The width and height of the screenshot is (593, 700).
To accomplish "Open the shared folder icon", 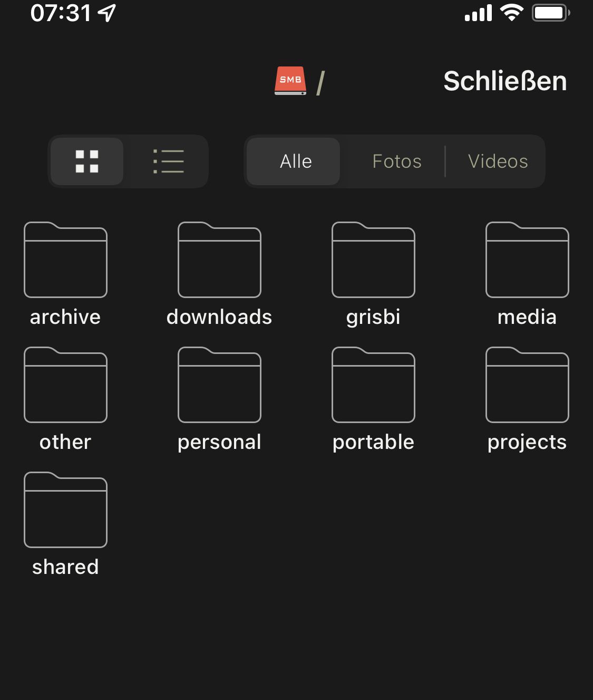I will point(65,510).
